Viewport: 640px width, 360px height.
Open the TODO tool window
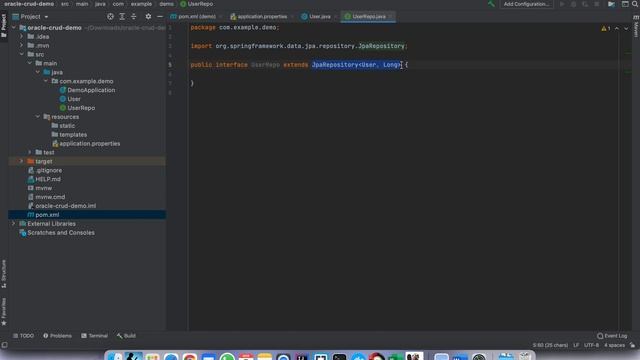tap(23, 336)
